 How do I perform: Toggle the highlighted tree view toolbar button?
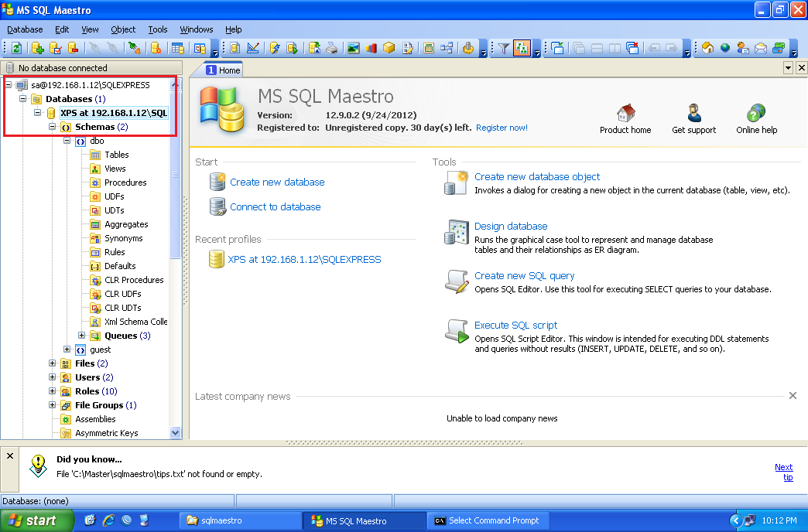pyautogui.click(x=522, y=49)
